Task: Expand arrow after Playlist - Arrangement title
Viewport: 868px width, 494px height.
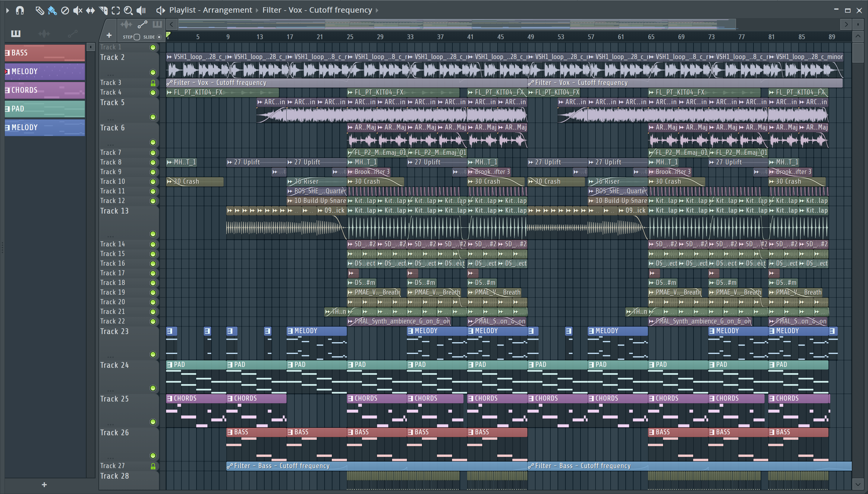Action: tap(257, 11)
